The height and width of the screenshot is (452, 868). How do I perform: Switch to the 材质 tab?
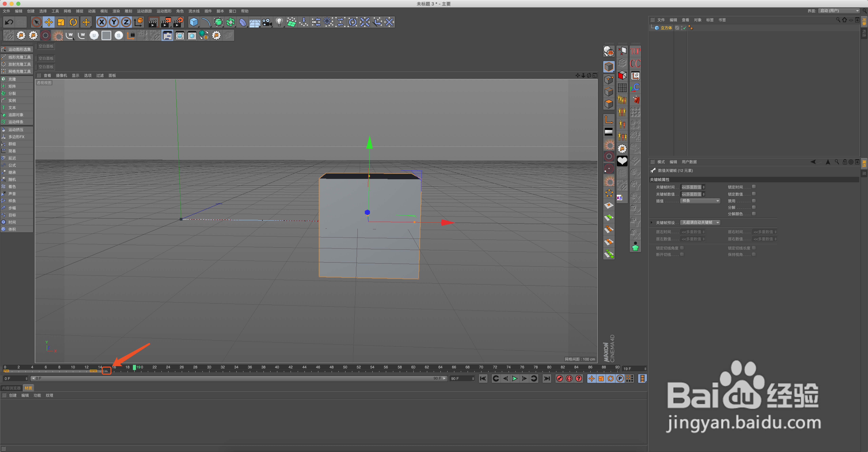coord(28,388)
